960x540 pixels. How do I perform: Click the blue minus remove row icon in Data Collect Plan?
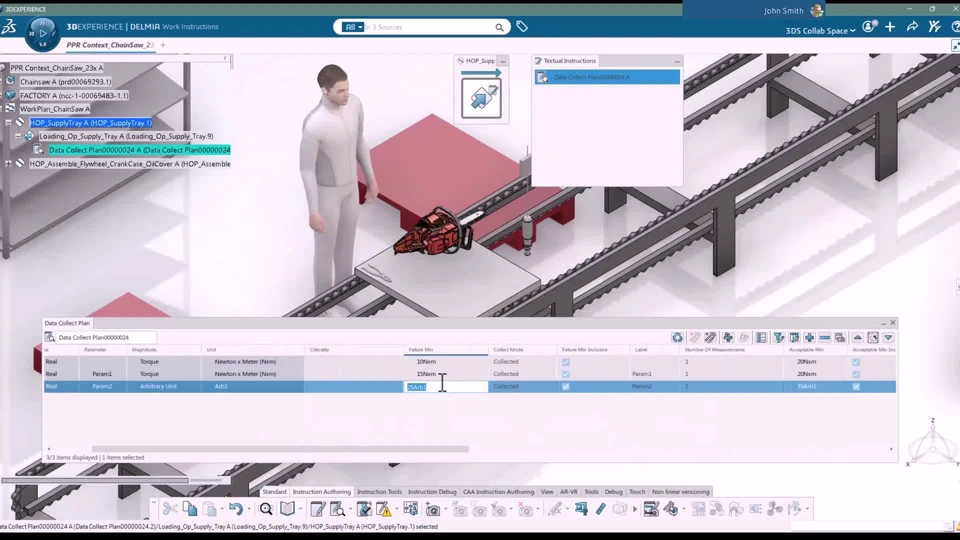(x=825, y=337)
